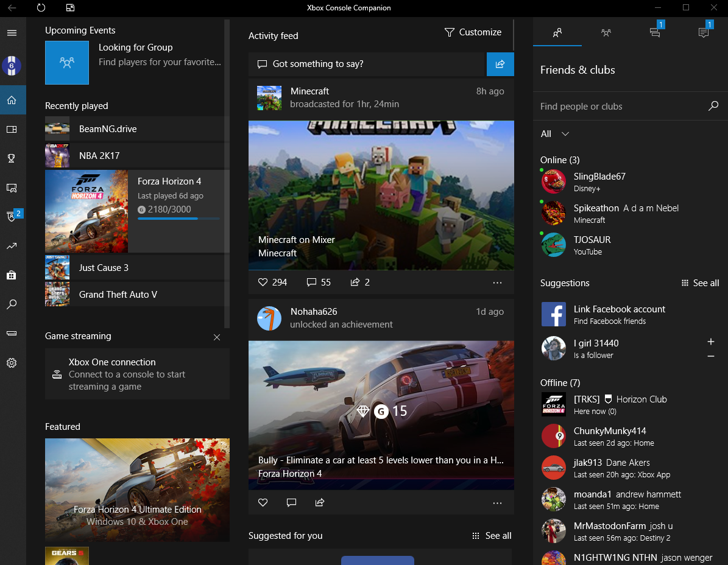Click the mini view icon in title bar

(71, 8)
